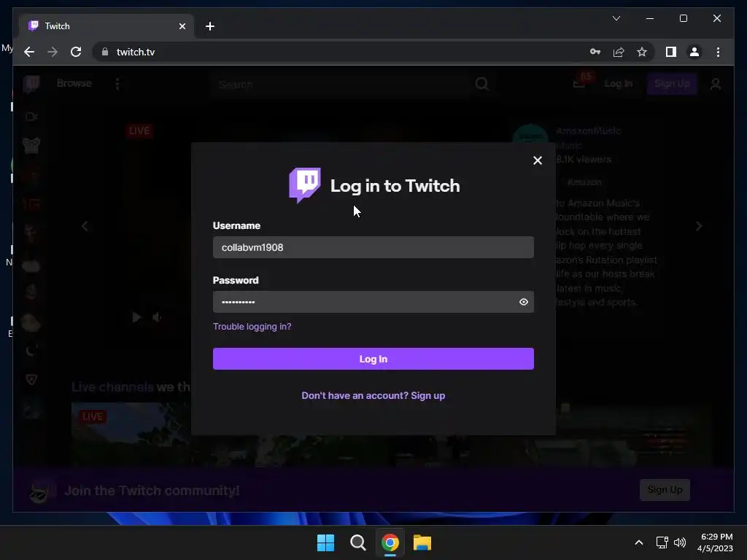The height and width of the screenshot is (560, 747).
Task: Close the Log in to Twitch dialog
Action: point(538,160)
